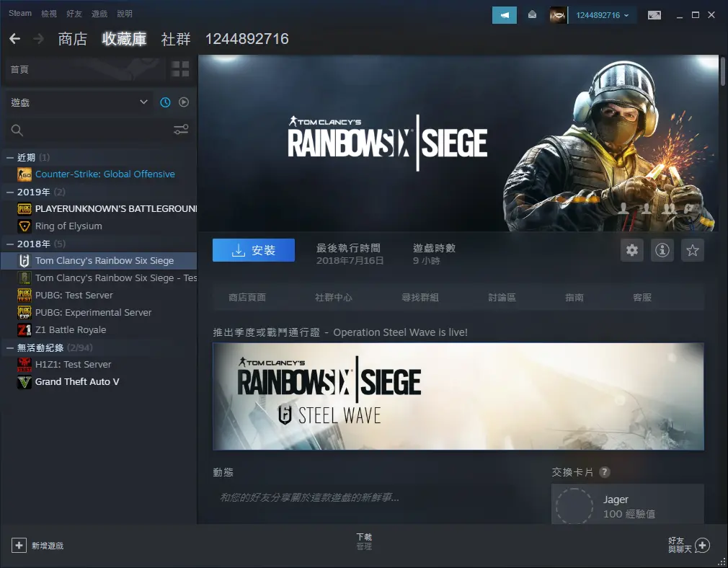Open the 尋找群組 find groups link
The width and height of the screenshot is (728, 568).
coord(420,297)
